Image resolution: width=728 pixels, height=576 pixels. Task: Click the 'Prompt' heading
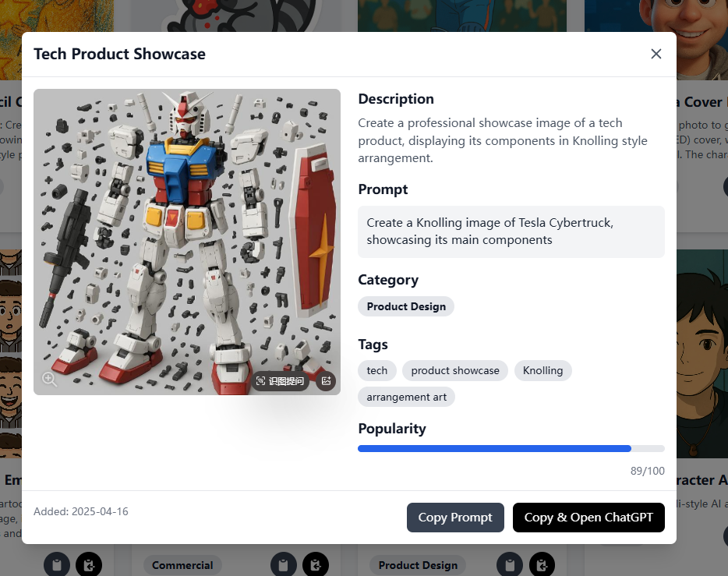coord(383,189)
